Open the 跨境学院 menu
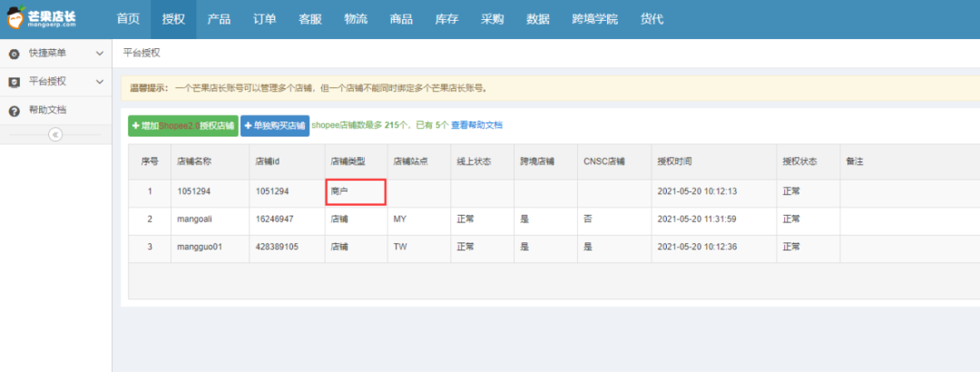980x372 pixels. (593, 19)
